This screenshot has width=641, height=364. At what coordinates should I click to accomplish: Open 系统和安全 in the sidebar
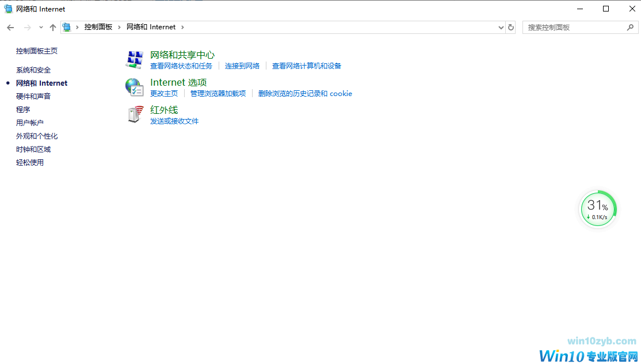[33, 70]
